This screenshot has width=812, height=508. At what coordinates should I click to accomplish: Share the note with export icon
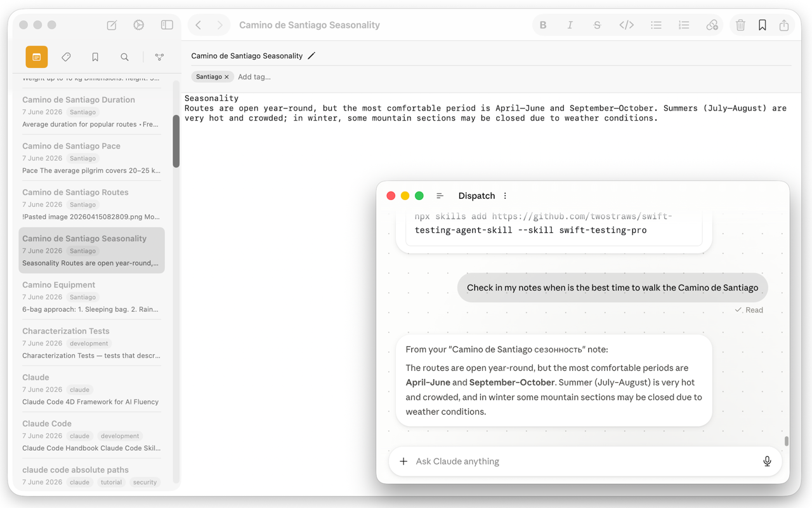coord(784,25)
